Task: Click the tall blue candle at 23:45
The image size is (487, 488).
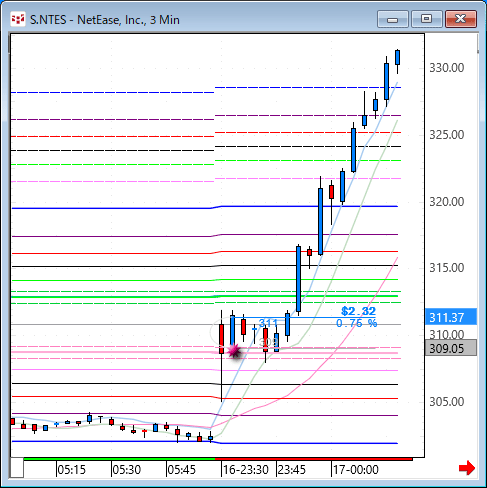Action: [x=298, y=279]
